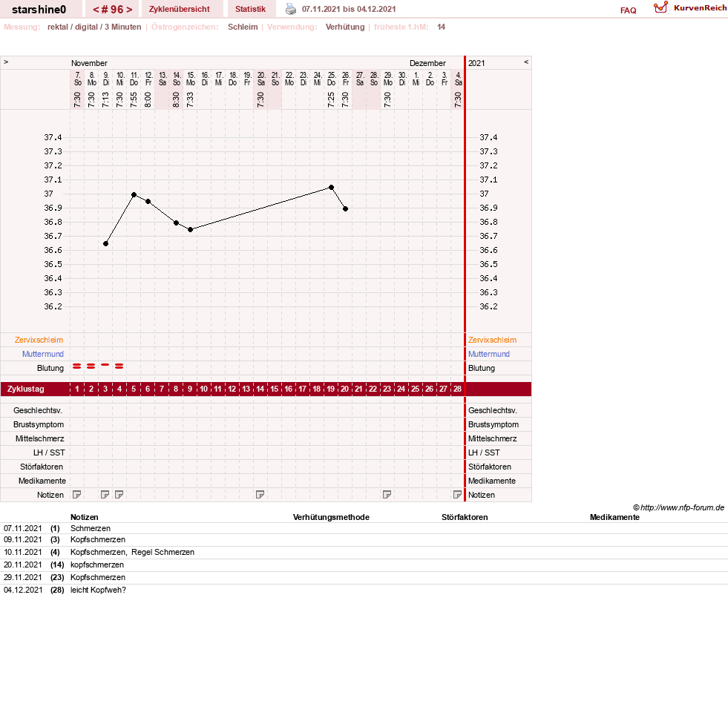This screenshot has height=724, width=728.
Task: Click left 'LH / SST' row label
Action: point(49,452)
